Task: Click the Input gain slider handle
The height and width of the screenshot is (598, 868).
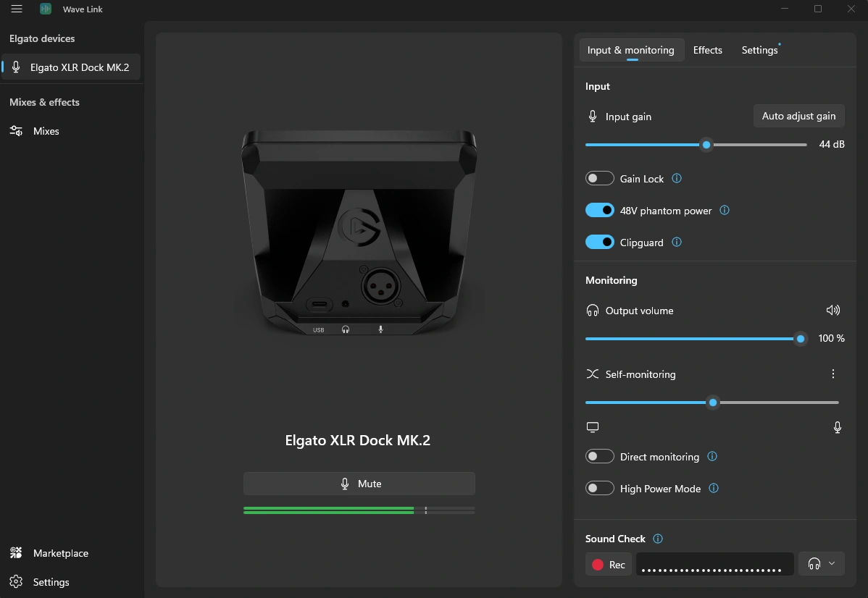Action: click(706, 145)
